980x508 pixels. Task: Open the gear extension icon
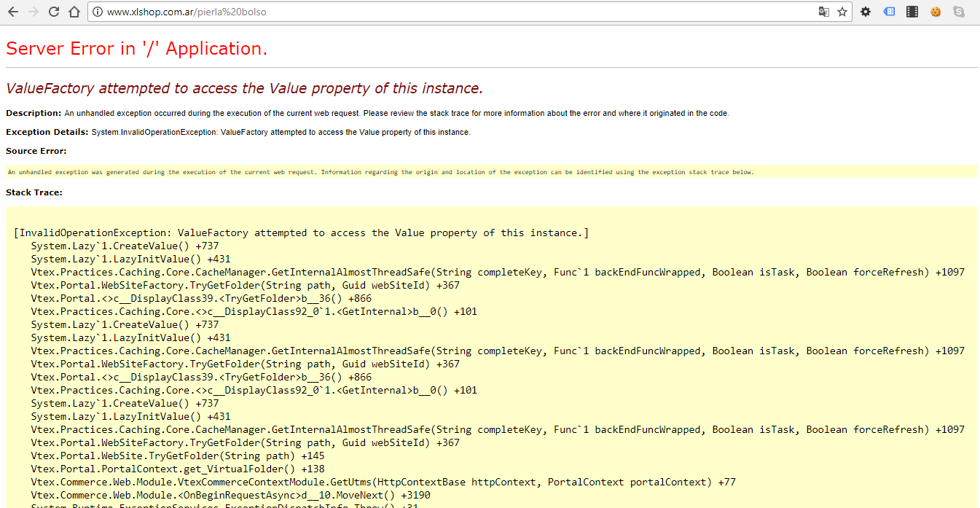click(866, 12)
